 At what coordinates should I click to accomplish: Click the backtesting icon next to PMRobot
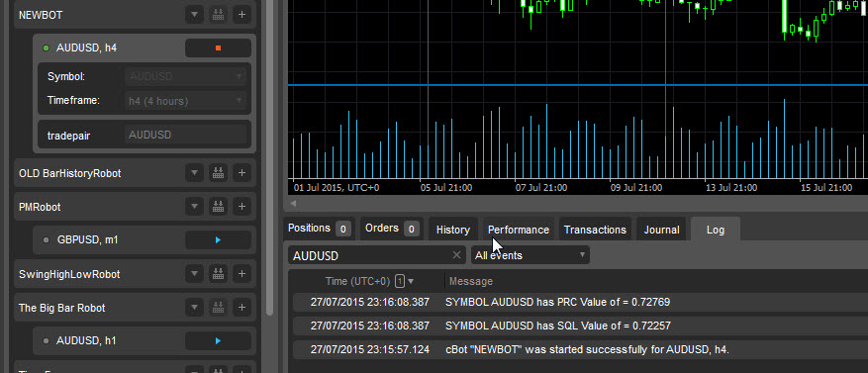(x=218, y=207)
